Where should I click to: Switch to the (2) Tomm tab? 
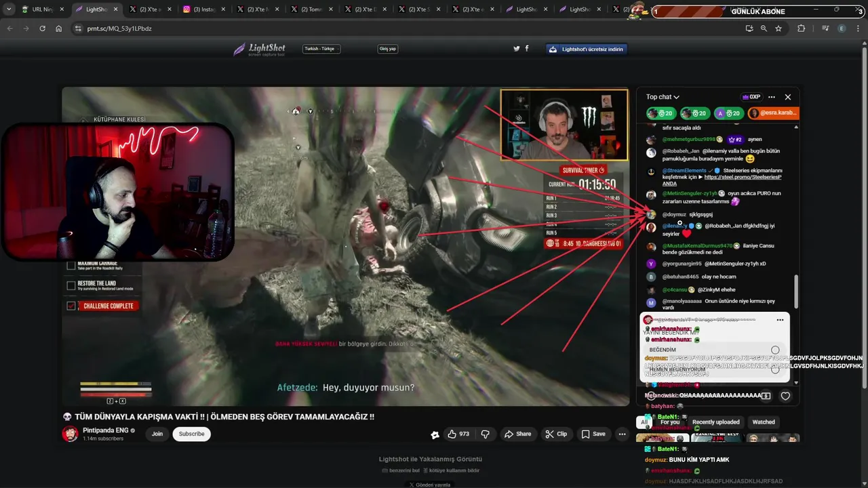point(311,9)
